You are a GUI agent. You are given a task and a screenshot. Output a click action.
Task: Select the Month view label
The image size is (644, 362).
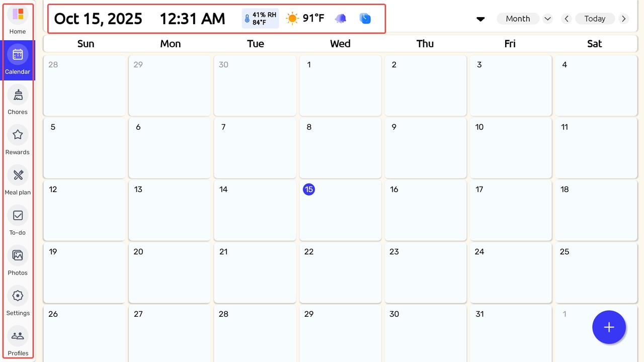tap(518, 19)
